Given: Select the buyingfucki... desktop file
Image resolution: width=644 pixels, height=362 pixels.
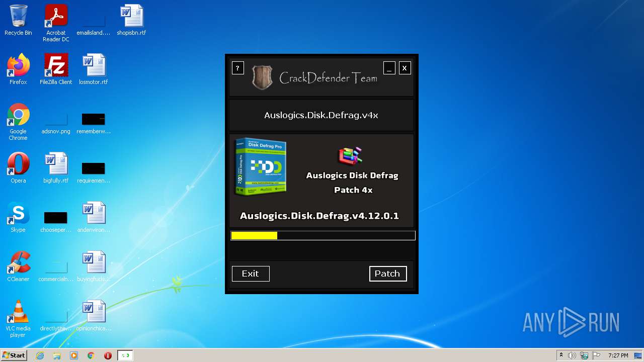Looking at the screenshot, I should 94,266.
